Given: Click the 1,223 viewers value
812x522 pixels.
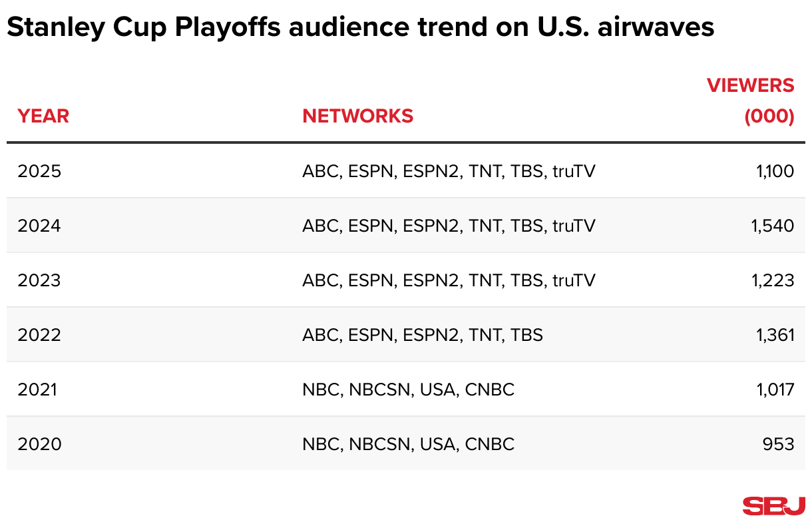Looking at the screenshot, I should 773,280.
